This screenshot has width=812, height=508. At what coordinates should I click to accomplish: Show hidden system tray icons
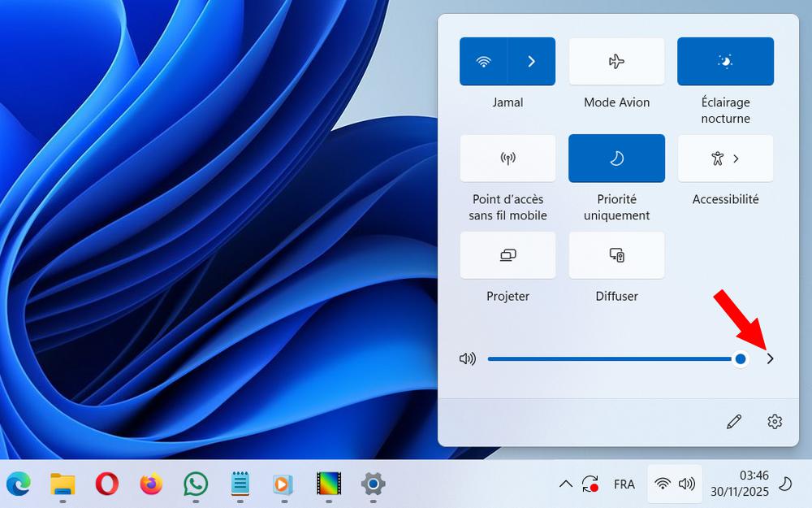click(566, 484)
